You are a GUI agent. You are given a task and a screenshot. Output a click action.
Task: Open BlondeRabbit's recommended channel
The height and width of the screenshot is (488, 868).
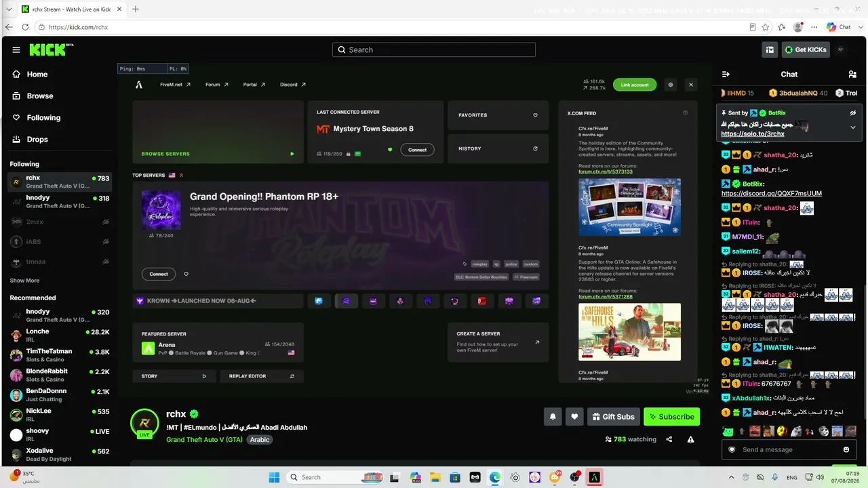(x=58, y=375)
